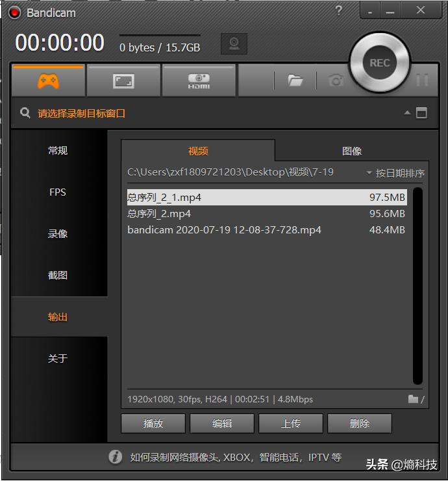The height and width of the screenshot is (481, 448).
Task: Click the 0 bytes / 15.7GB storage indicator
Action: pos(160,47)
